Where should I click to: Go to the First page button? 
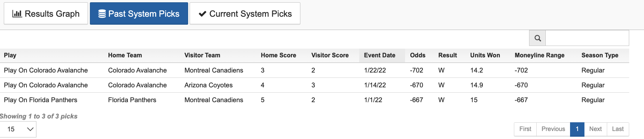[525, 129]
